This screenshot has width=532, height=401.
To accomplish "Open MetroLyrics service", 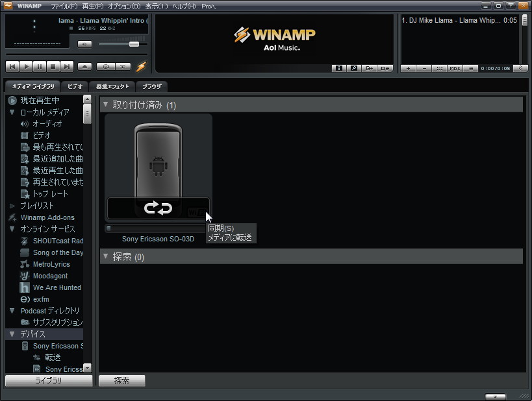I will (51, 264).
